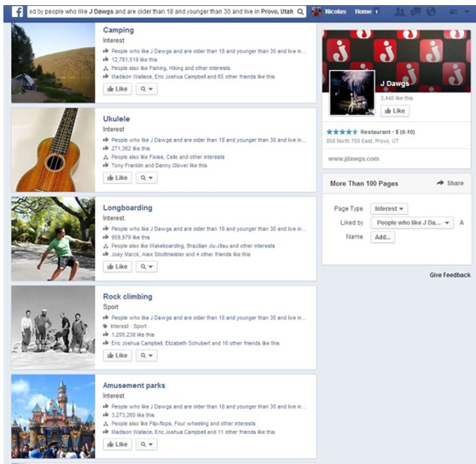Open the Rock climbing black-and-white thumbnail
This screenshot has width=476, height=464.
53,328
